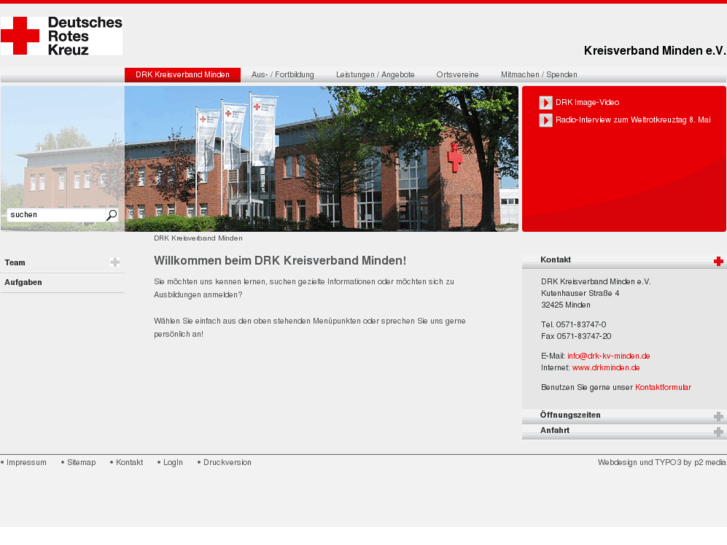Viewport: 727px width, 545px height.
Task: Click into the suchen search field
Action: point(57,215)
